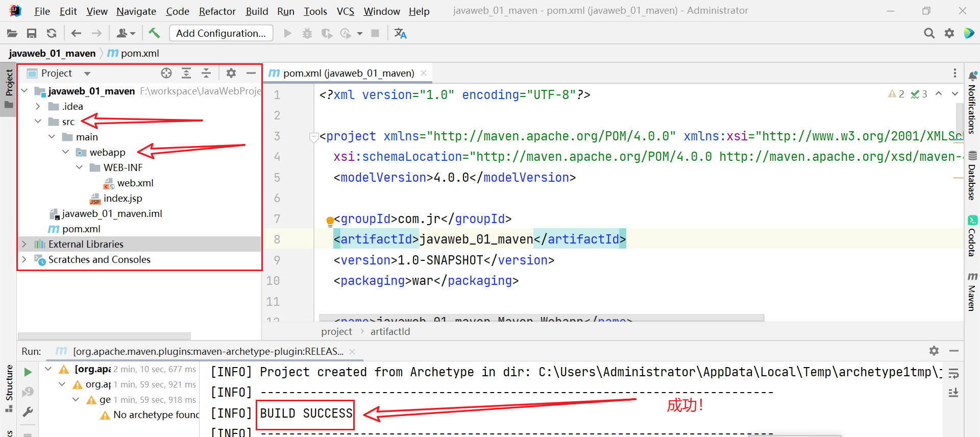Screen dimensions: 980x437
Task: Click javaweb_01_maven breadcrumb in navigation bar
Action: tap(52, 53)
